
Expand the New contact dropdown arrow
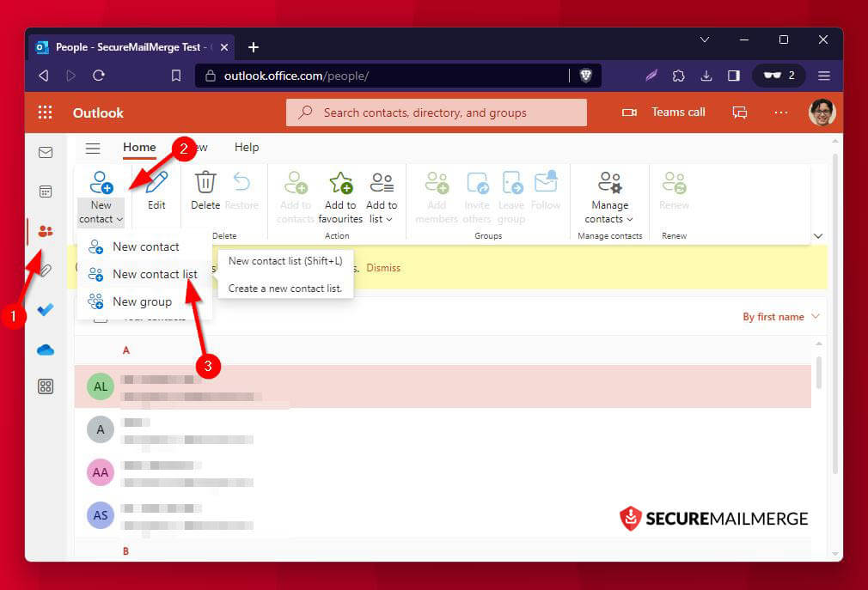coord(119,219)
